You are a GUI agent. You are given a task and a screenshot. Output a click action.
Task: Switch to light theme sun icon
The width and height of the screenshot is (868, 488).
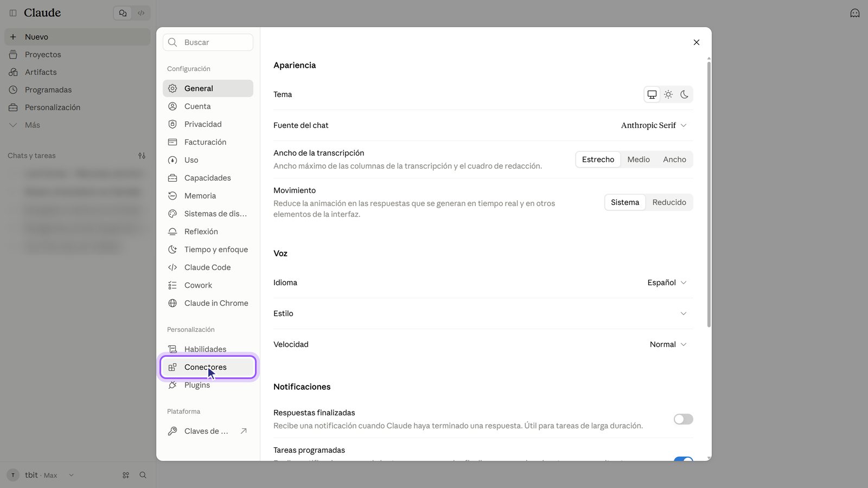[668, 94]
